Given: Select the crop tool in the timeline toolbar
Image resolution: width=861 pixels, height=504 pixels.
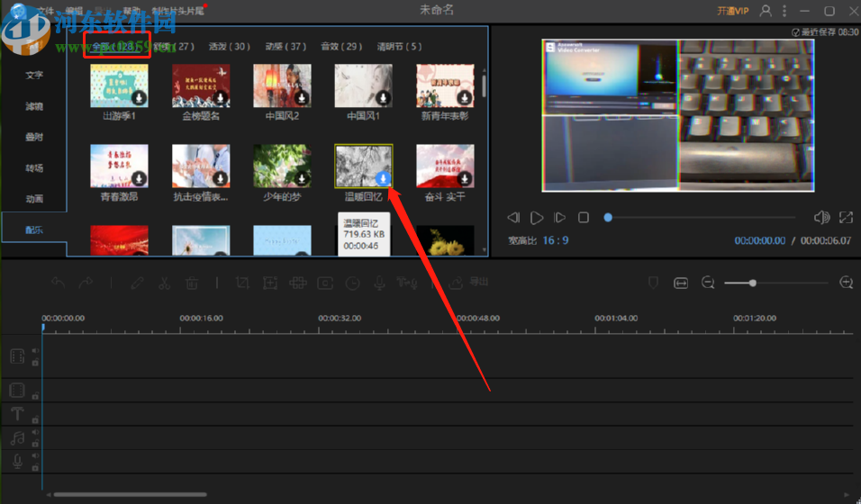Looking at the screenshot, I should click(x=242, y=283).
